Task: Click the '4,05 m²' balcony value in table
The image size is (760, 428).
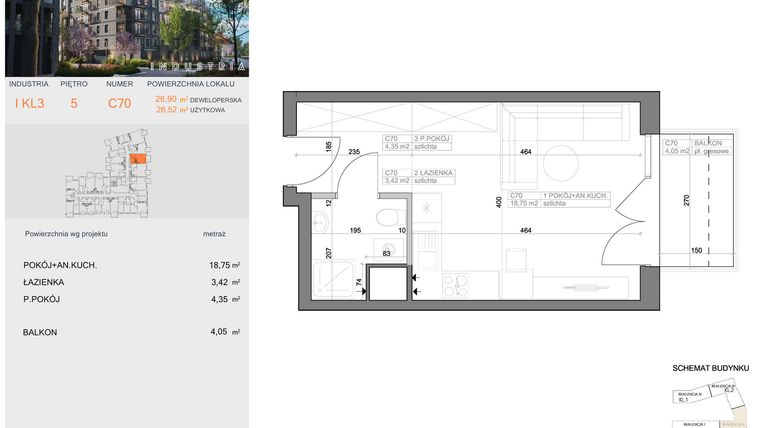Action: coord(225,332)
